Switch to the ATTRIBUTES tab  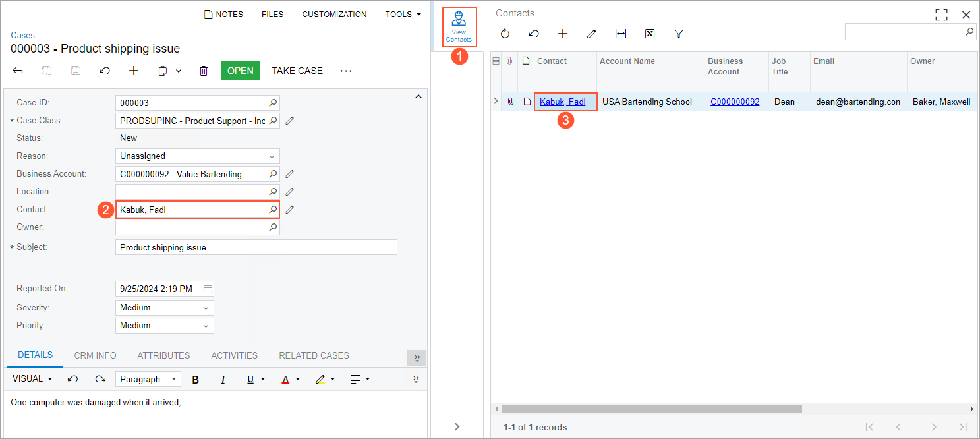coord(163,355)
